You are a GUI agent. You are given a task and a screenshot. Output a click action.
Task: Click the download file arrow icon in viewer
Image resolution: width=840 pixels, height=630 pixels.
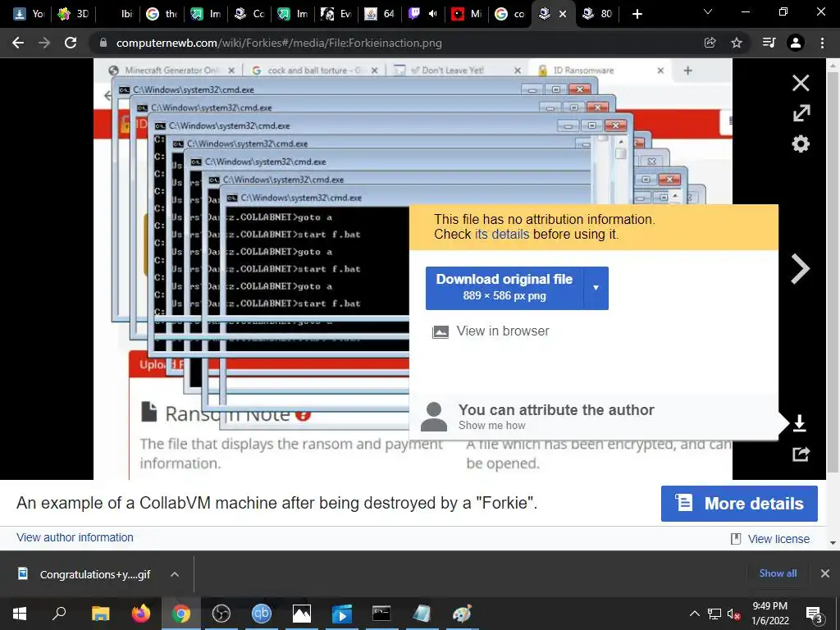point(799,423)
